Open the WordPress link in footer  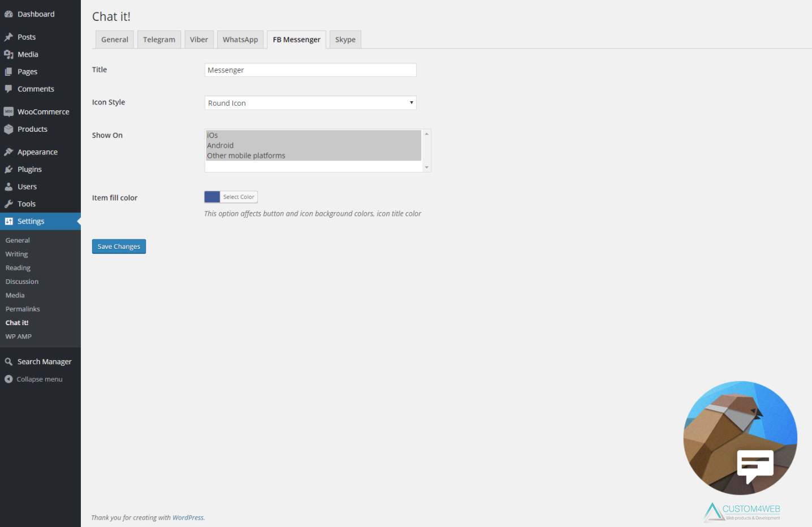point(188,517)
